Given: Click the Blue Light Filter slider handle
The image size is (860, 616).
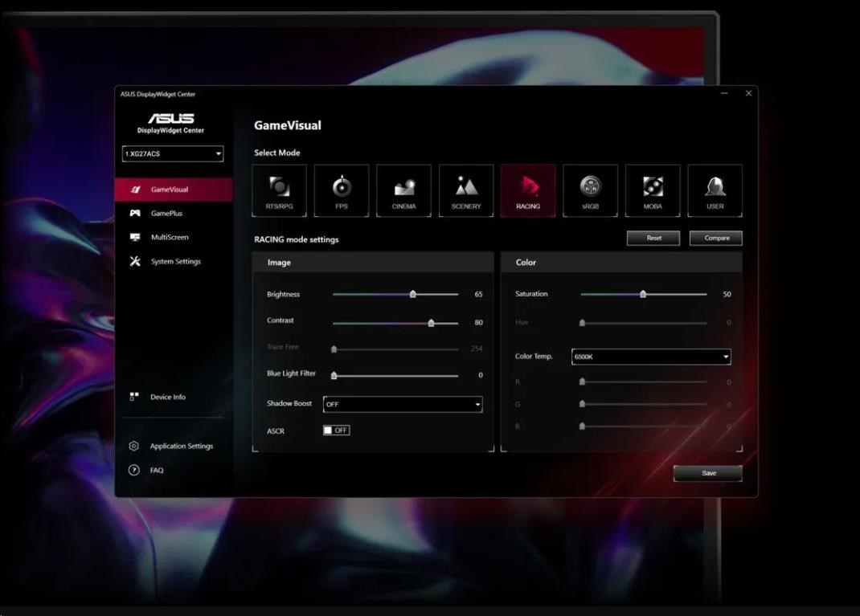Looking at the screenshot, I should click(334, 375).
